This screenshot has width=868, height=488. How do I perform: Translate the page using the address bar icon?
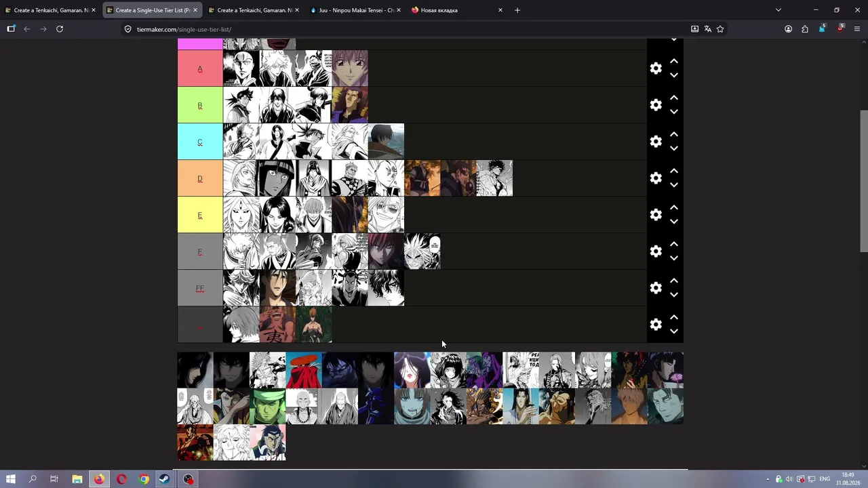707,29
